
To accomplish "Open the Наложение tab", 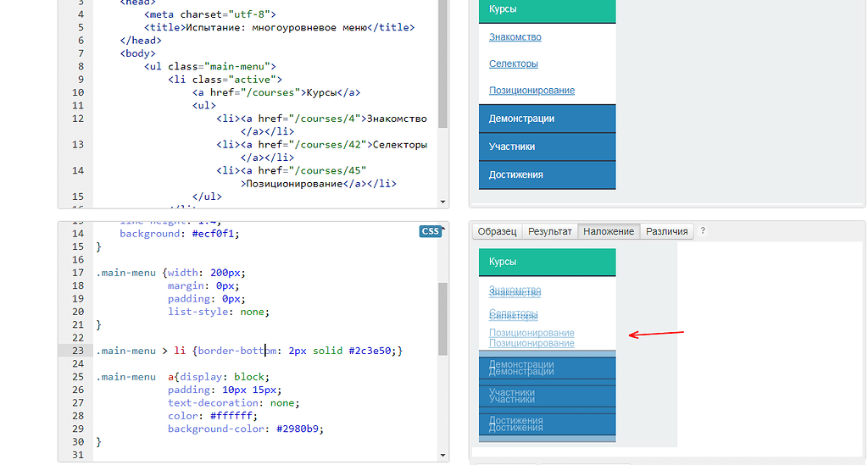I will (x=609, y=232).
